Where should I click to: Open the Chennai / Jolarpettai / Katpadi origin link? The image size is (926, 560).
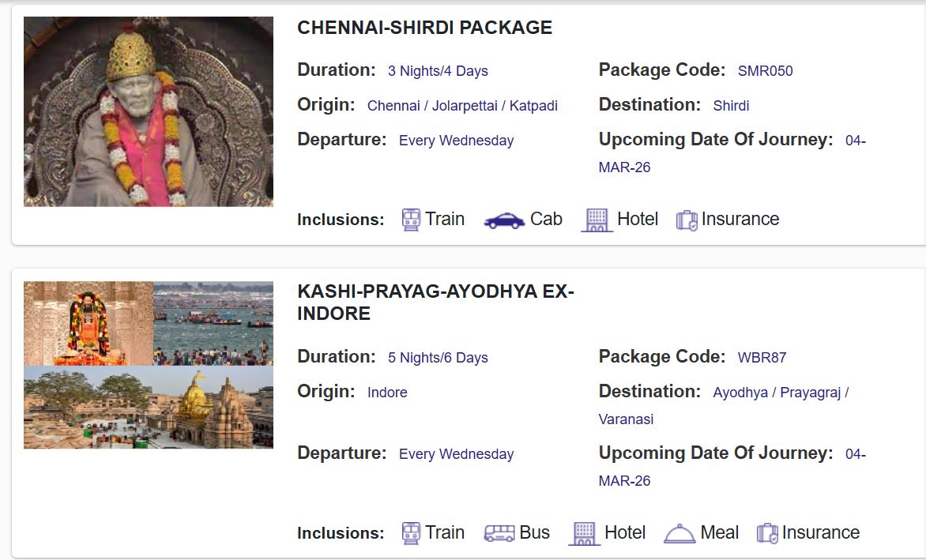(x=462, y=105)
